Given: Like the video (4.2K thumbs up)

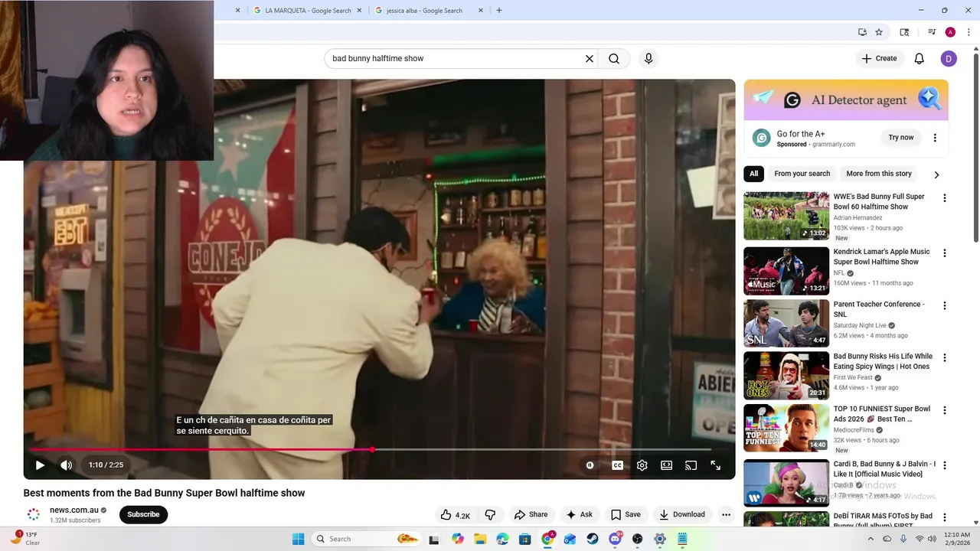Looking at the screenshot, I should [x=456, y=515].
